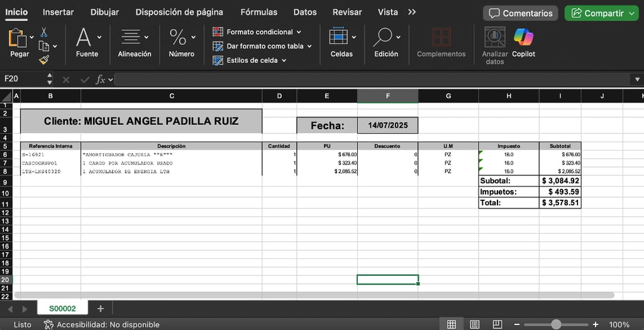Image resolution: width=644 pixels, height=330 pixels.
Task: Expand the Pegar dropdown arrow
Action: pyautogui.click(x=31, y=37)
